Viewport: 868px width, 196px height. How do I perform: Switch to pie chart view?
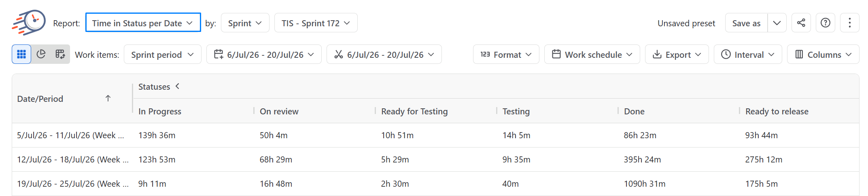point(41,54)
